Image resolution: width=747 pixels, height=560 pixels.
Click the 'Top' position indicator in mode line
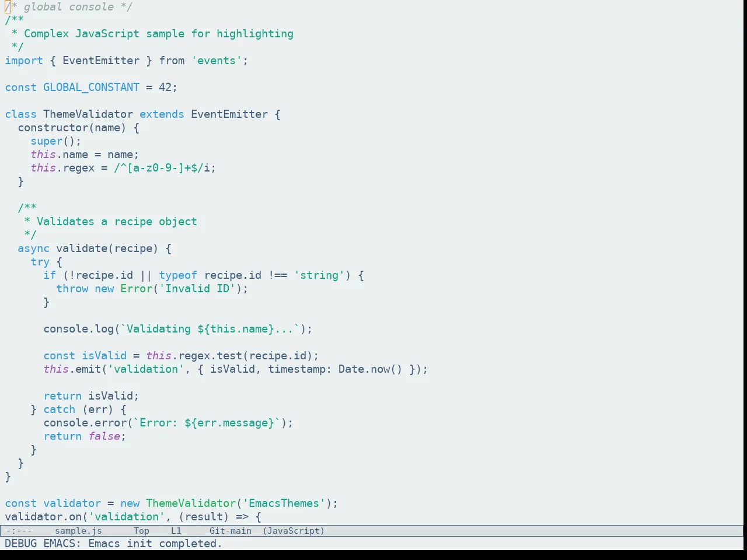141,531
